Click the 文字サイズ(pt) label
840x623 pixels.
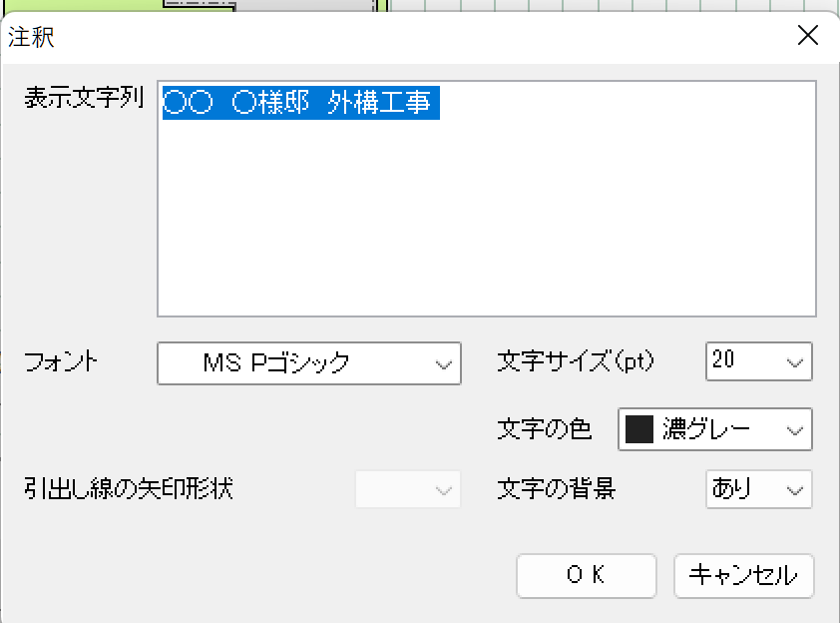point(575,361)
